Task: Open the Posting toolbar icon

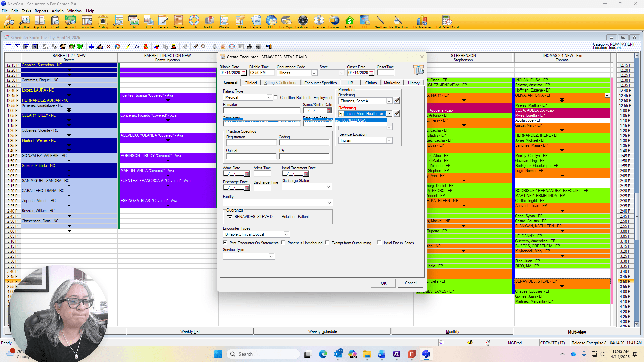Action: click(103, 22)
